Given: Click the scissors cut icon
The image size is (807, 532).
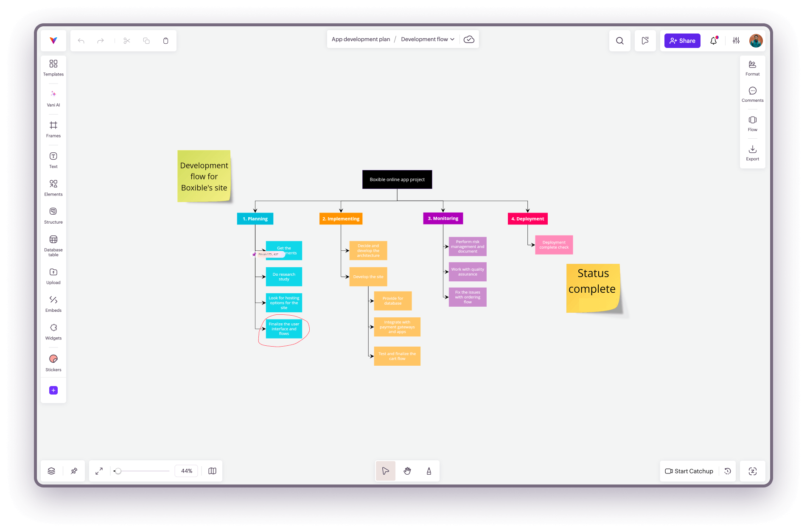Looking at the screenshot, I should tap(127, 41).
